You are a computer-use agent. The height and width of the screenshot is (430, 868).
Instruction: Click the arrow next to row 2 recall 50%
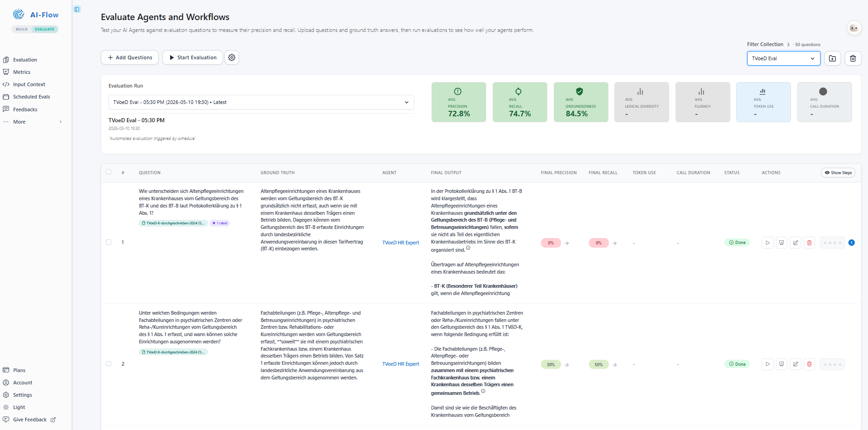[615, 365]
